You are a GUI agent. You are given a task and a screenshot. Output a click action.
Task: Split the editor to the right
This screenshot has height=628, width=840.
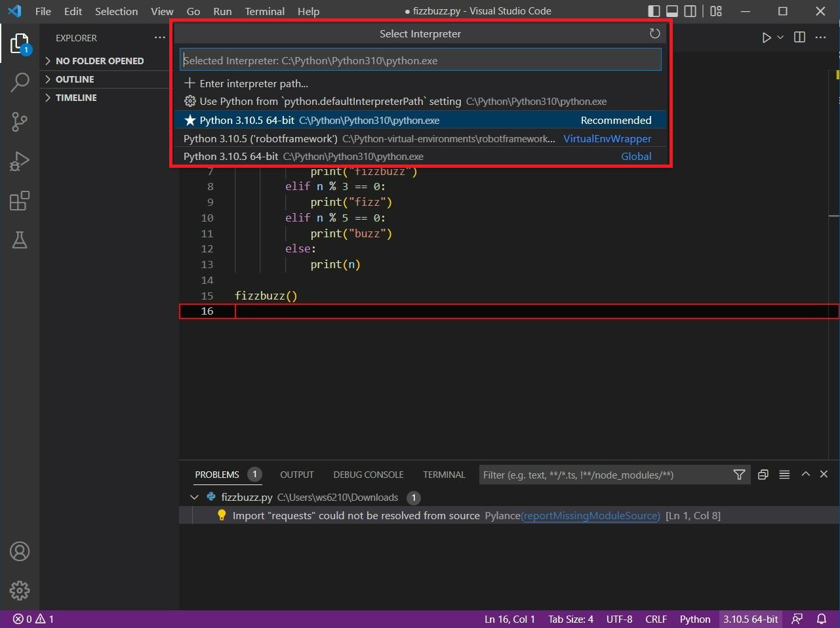click(x=799, y=37)
